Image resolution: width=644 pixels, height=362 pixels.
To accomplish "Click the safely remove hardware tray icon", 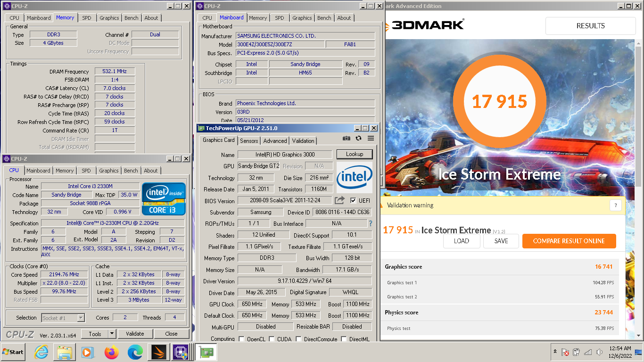I will tap(577, 352).
